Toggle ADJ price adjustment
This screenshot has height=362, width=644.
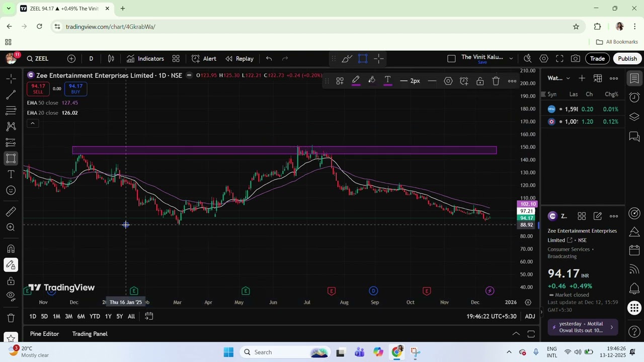pos(530,316)
